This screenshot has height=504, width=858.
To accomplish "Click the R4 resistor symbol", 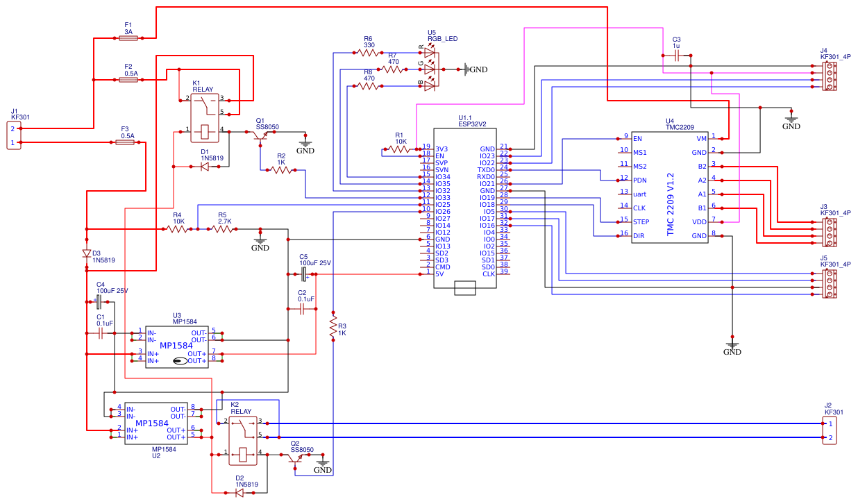I will [x=178, y=228].
